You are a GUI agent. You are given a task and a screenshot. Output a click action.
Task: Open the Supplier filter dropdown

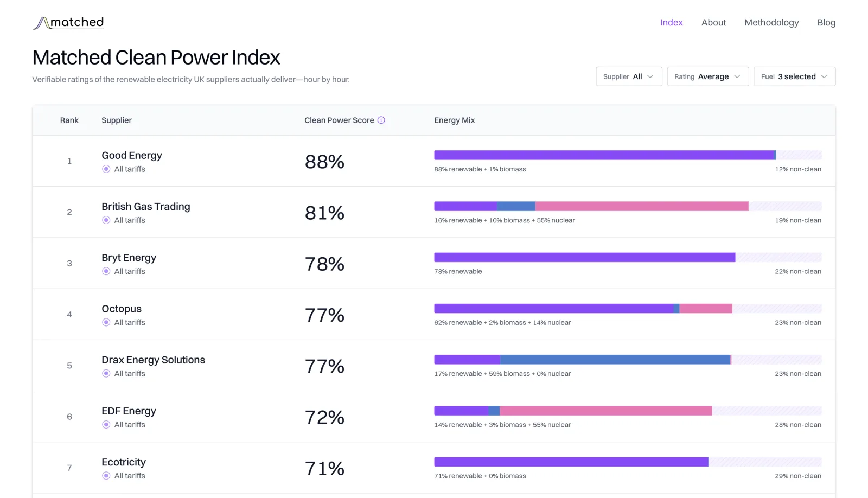[629, 76]
